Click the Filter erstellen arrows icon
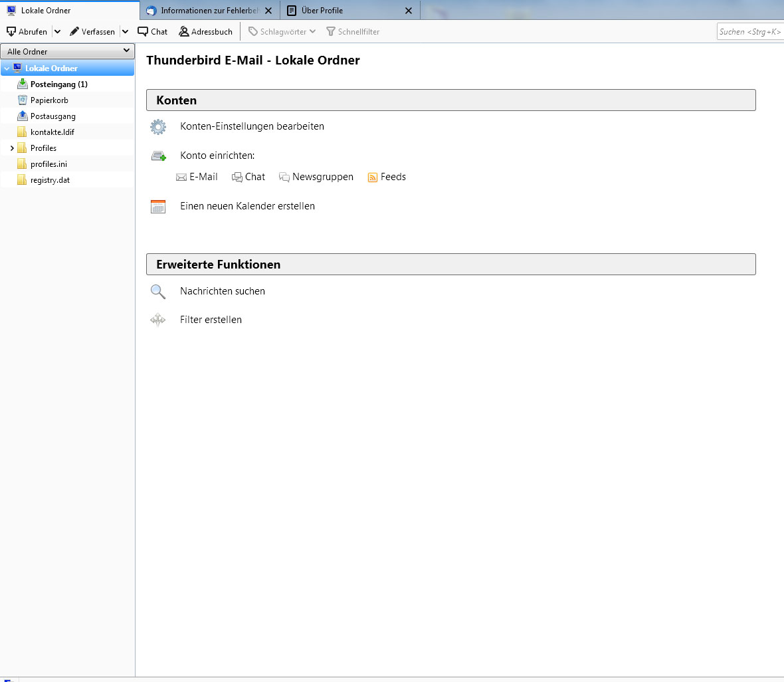 [158, 320]
